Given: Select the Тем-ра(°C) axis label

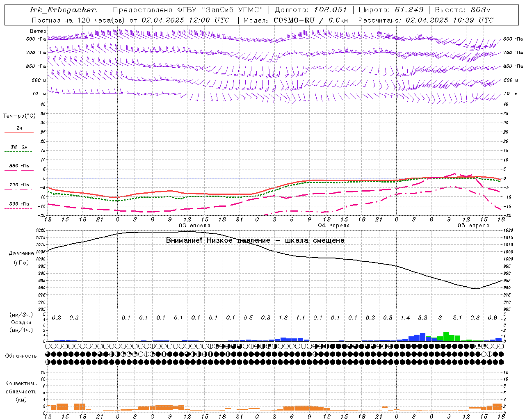Looking at the screenshot, I should (19, 116).
